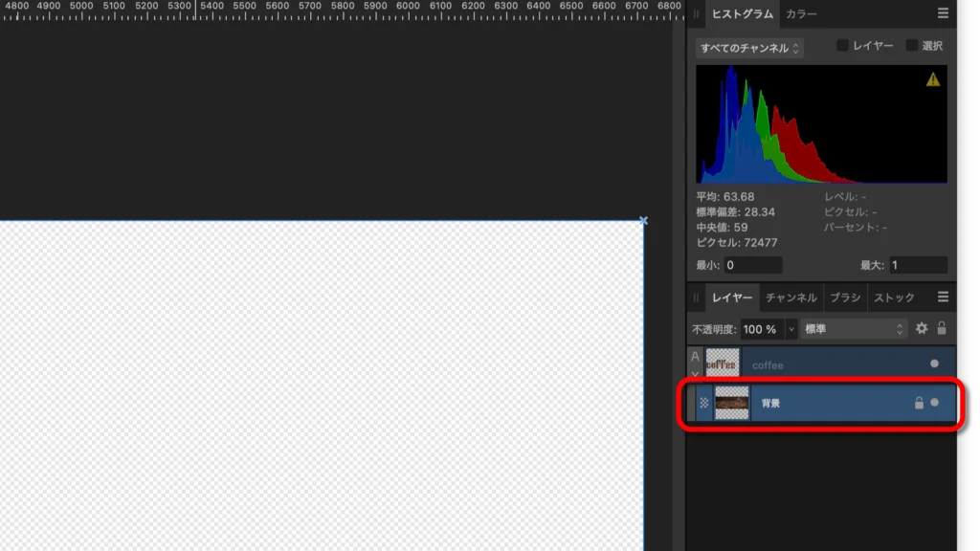Expand the opacity 100 % dropdown arrow

tap(791, 329)
